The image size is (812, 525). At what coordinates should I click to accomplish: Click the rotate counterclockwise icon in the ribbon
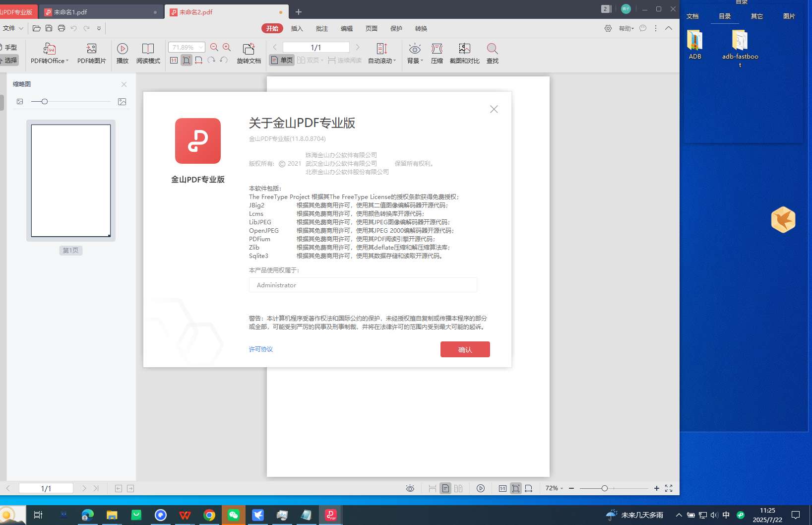(x=224, y=60)
